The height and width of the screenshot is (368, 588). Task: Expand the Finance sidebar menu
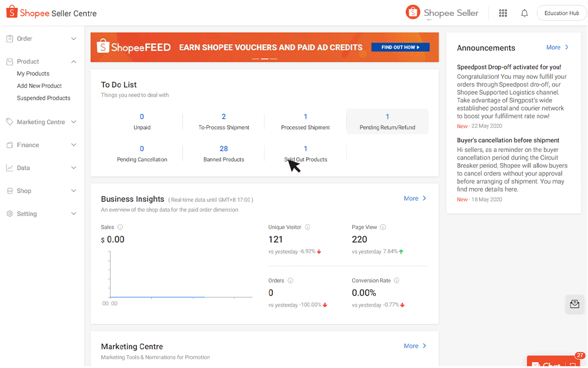point(73,145)
